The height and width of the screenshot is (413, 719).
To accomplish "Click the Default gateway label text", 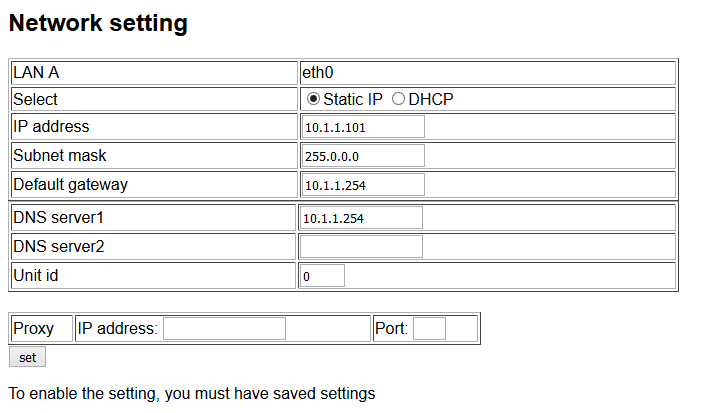I will tap(70, 185).
